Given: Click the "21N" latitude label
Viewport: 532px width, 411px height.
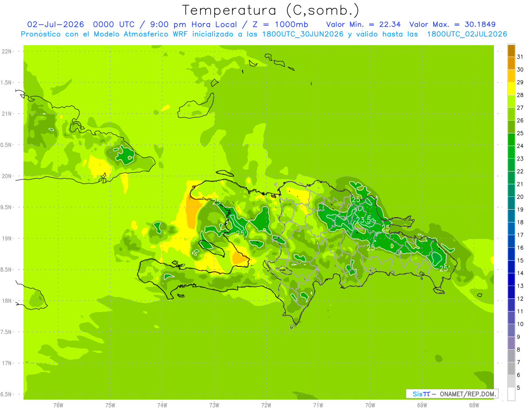Looking at the screenshot, I should pyautogui.click(x=7, y=114).
